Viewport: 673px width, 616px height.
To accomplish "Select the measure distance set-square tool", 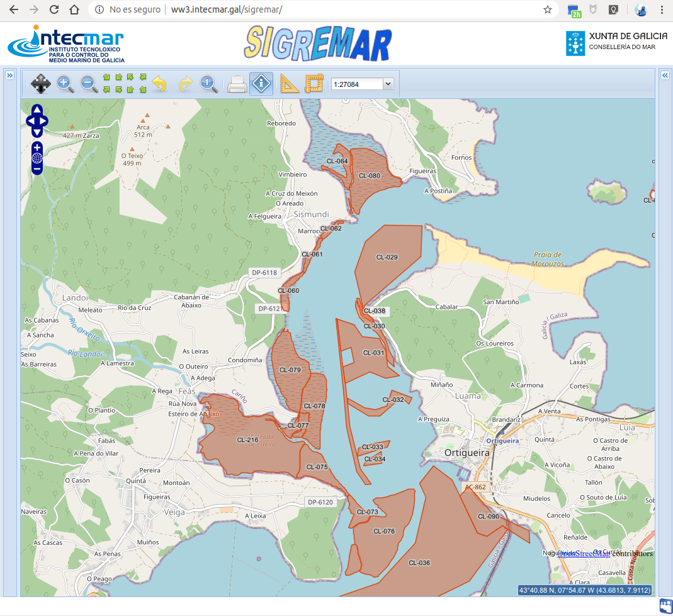I will point(290,83).
